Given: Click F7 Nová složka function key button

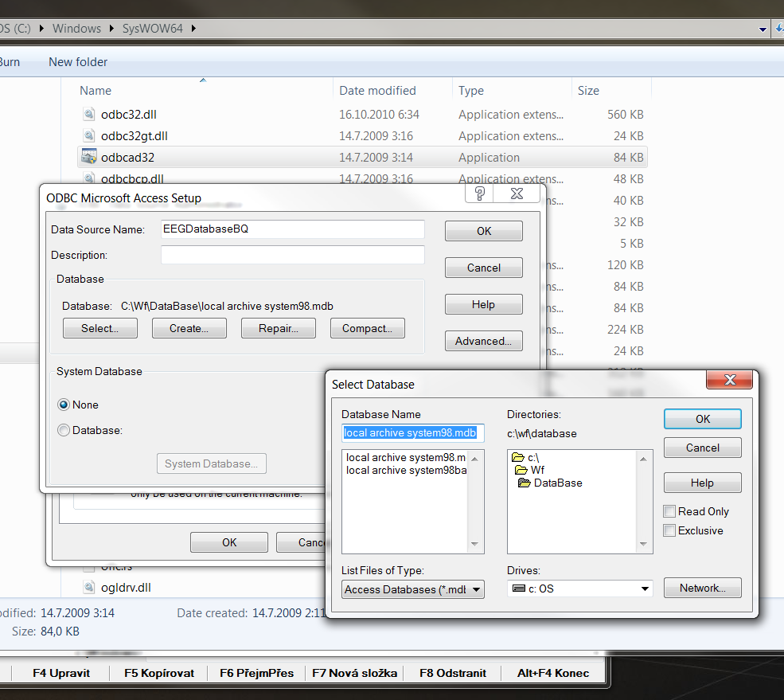Looking at the screenshot, I should (x=354, y=673).
